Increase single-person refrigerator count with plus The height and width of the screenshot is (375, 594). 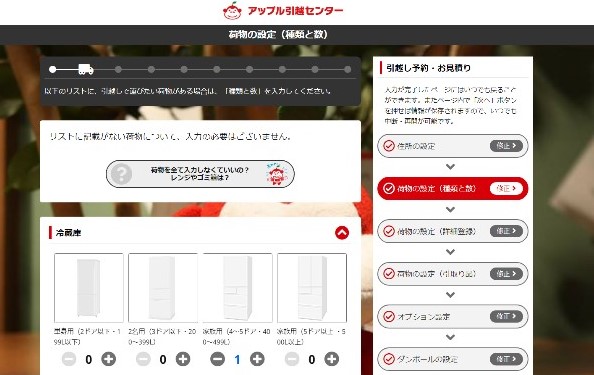109,359
